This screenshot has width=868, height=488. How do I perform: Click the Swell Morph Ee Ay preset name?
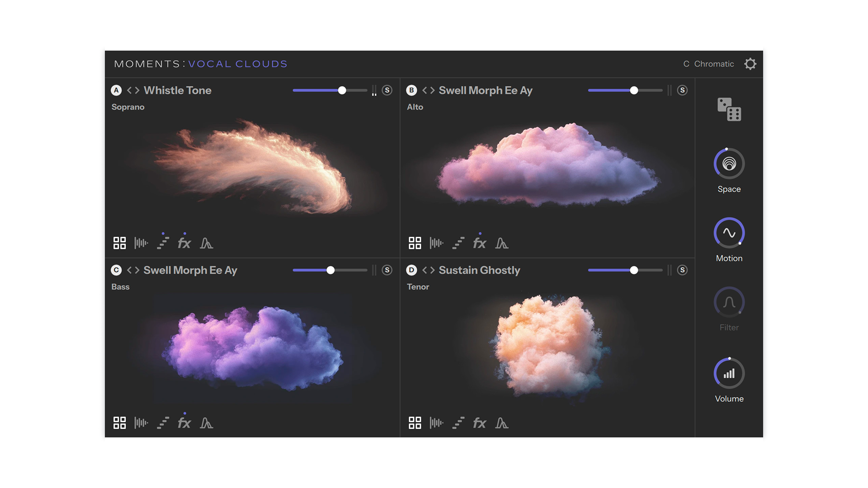tap(485, 90)
